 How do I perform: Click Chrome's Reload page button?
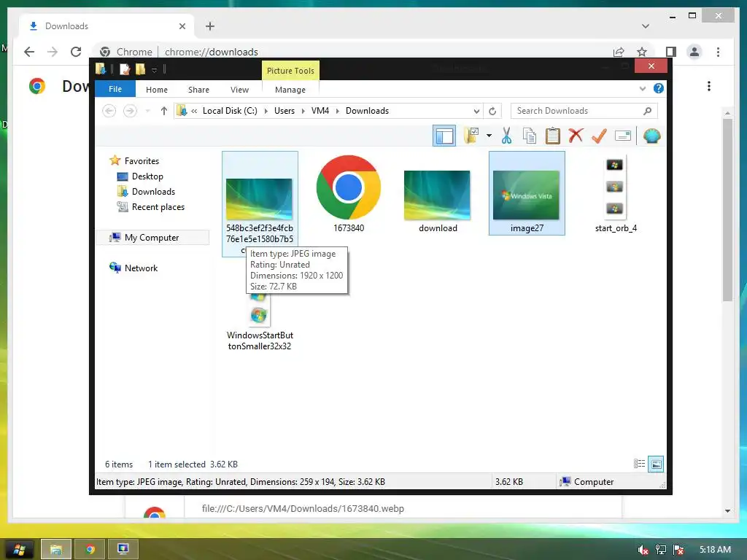click(76, 52)
